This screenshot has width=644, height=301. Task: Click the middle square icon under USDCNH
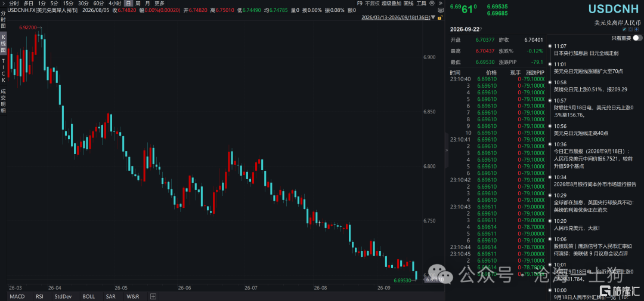pos(630,29)
